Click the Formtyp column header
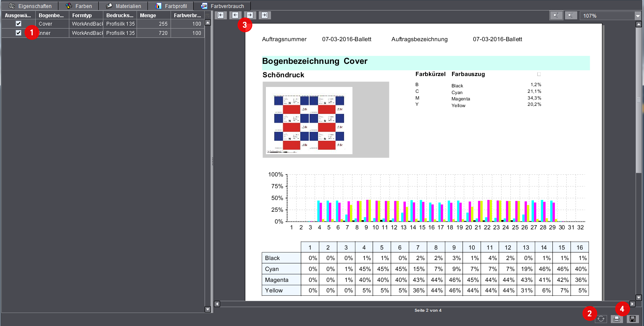The width and height of the screenshot is (644, 326). pos(86,16)
